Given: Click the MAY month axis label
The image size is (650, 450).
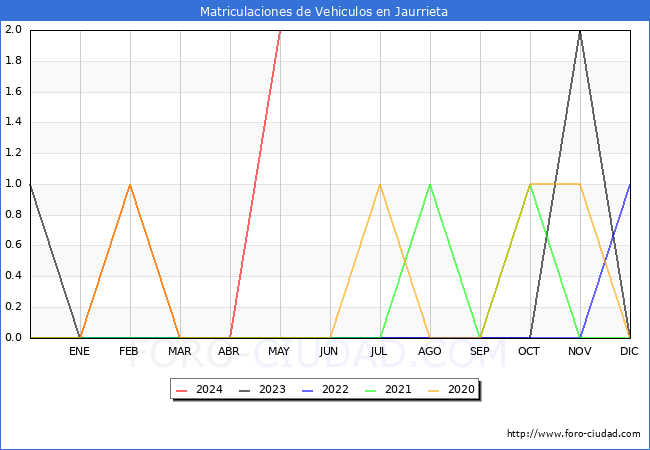Looking at the screenshot, I should click(279, 351).
